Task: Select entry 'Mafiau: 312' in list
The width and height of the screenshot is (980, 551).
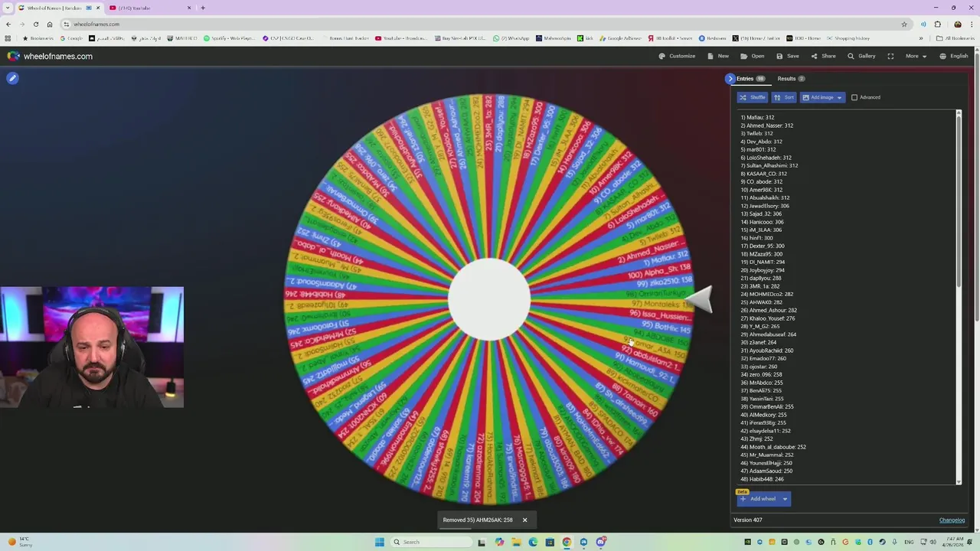Action: pos(757,117)
